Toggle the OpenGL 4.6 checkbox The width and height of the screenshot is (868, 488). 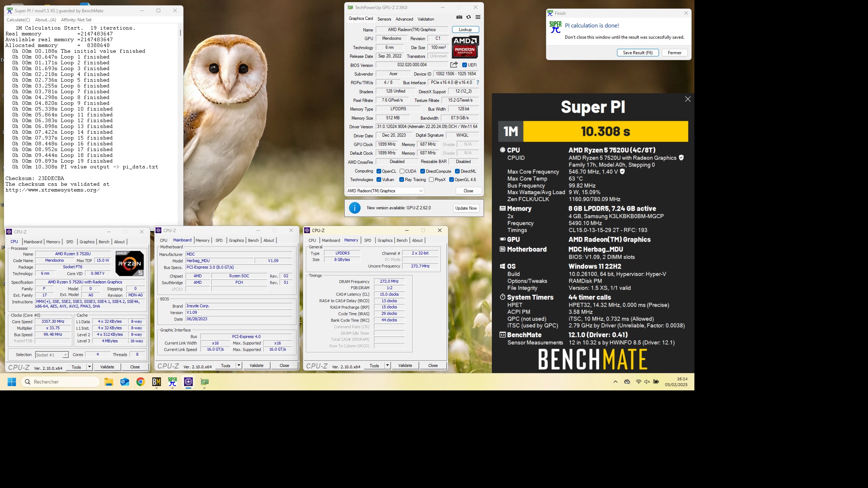click(x=451, y=180)
